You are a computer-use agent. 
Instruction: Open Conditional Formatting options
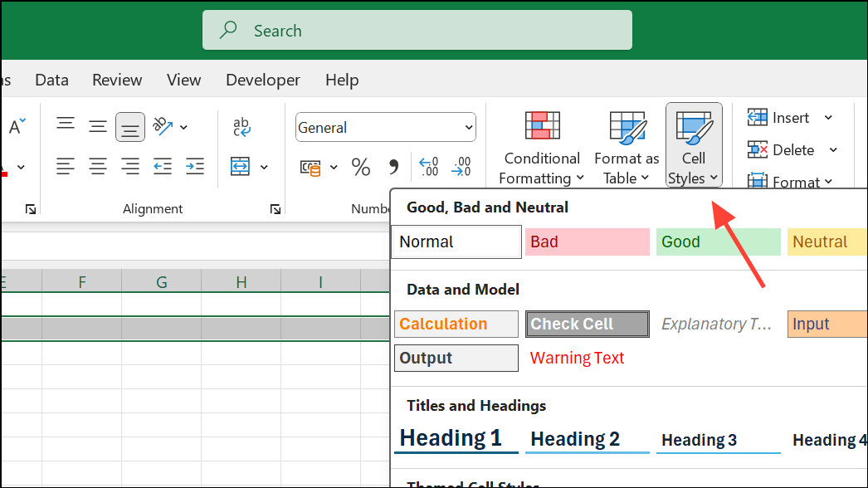[540, 149]
